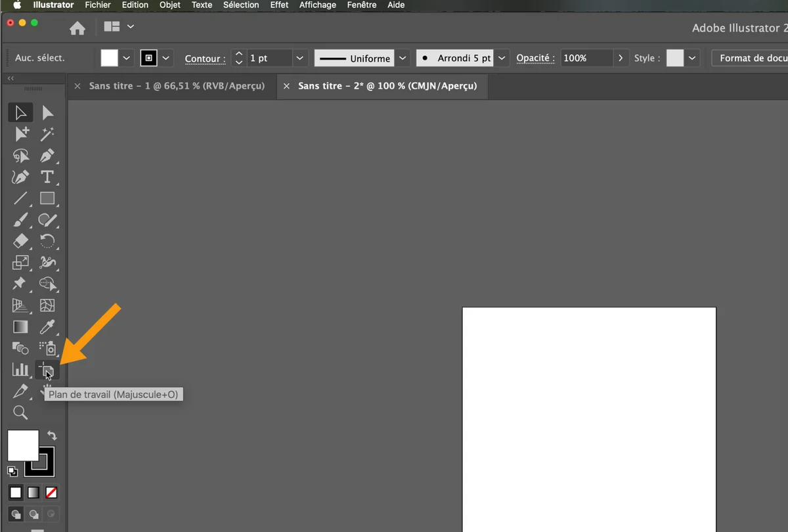
Task: Click the Opacité link
Action: pyautogui.click(x=535, y=58)
